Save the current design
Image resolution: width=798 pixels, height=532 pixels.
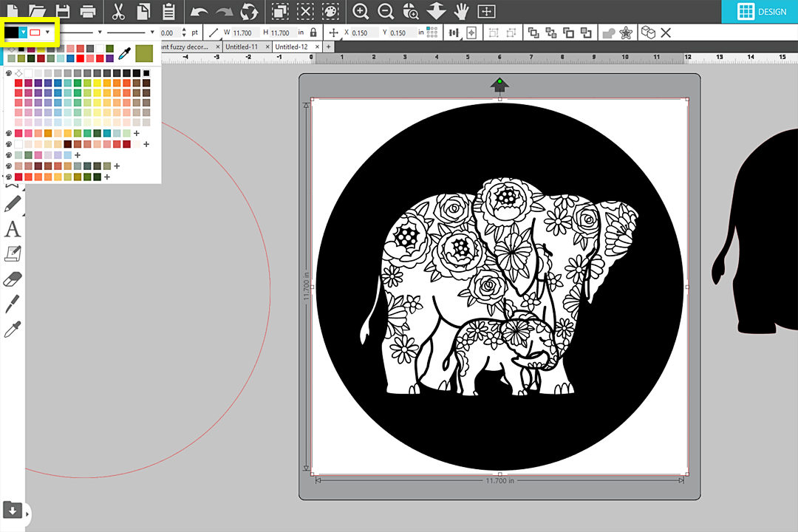point(63,10)
